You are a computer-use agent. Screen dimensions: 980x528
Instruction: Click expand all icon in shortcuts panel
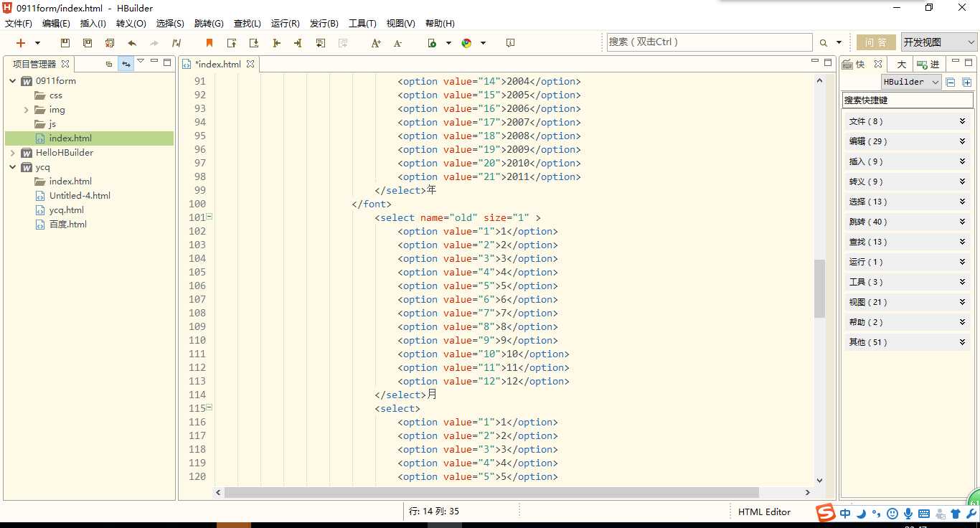[x=966, y=82]
